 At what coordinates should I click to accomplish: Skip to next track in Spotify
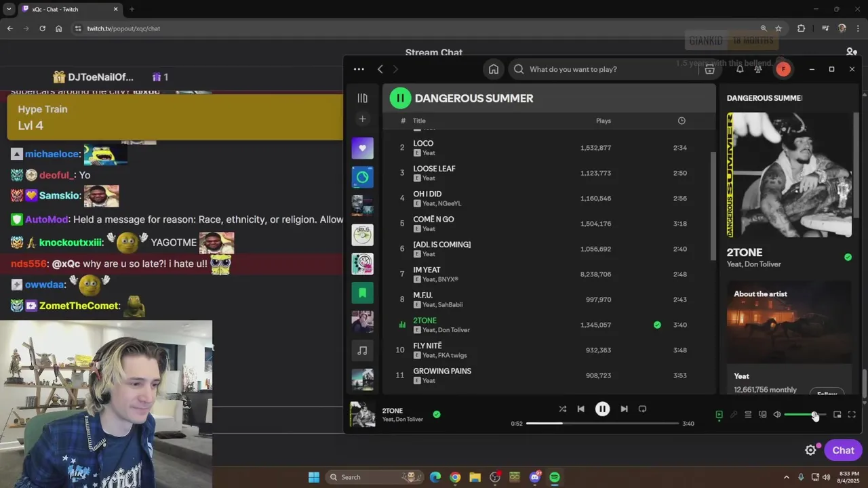pyautogui.click(x=624, y=409)
